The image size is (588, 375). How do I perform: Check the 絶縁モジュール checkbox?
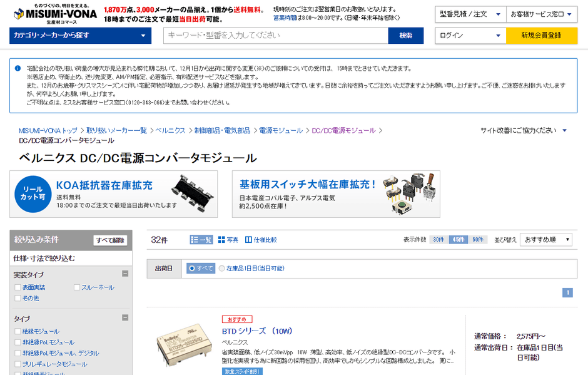tap(18, 331)
